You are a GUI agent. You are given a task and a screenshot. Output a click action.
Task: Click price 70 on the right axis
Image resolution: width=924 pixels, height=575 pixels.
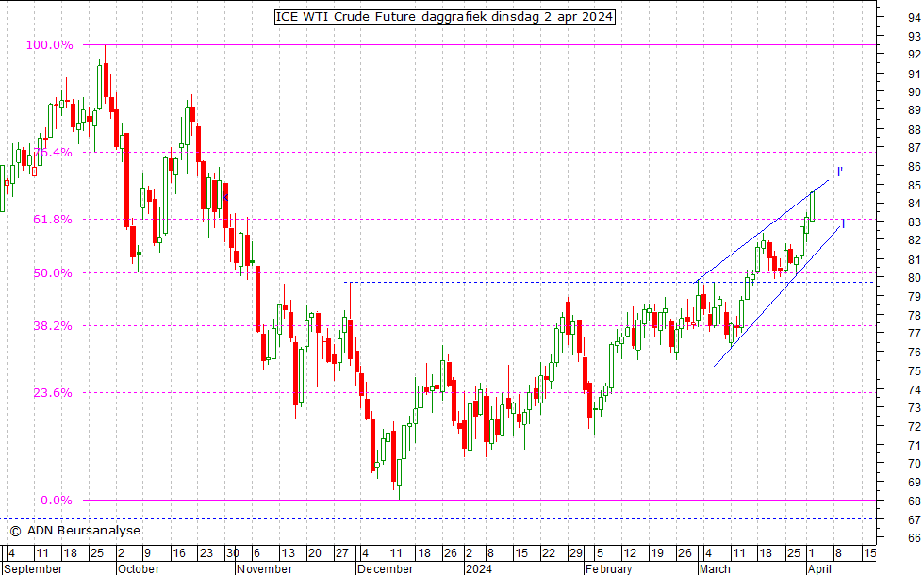click(x=914, y=464)
